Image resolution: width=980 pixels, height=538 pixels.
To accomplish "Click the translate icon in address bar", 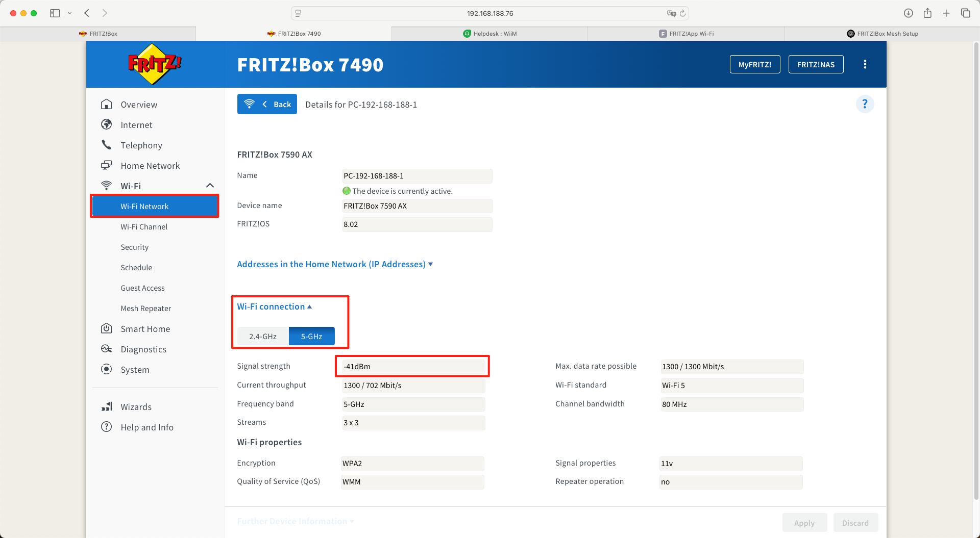I will [x=671, y=13].
